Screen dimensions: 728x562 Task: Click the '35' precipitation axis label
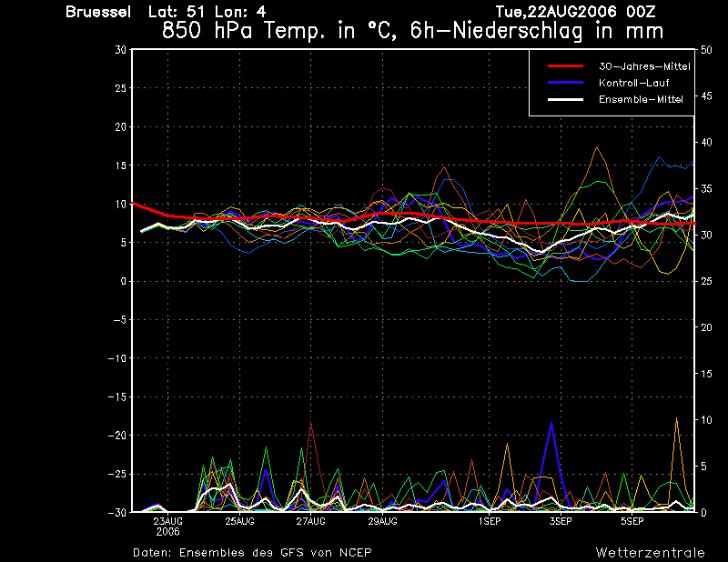click(x=706, y=189)
